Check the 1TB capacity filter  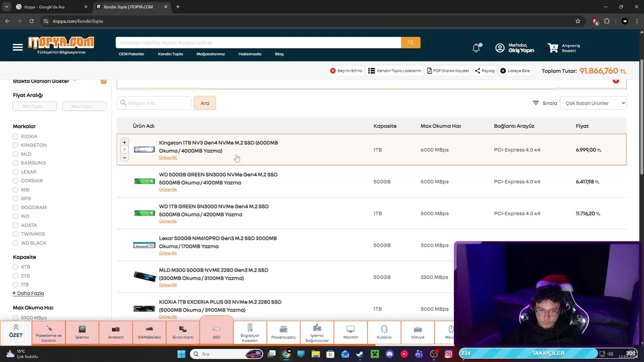pyautogui.click(x=16, y=285)
